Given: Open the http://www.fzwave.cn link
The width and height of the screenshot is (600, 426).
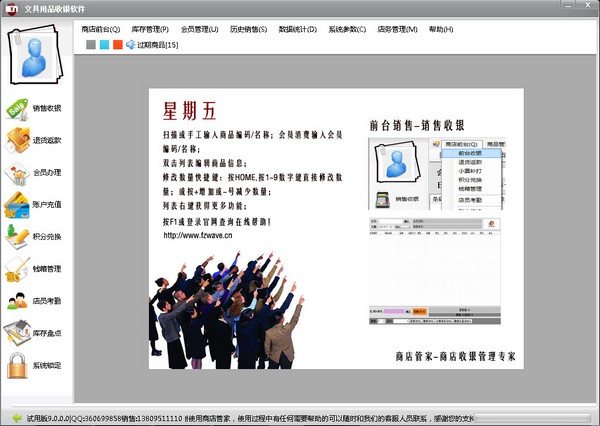Looking at the screenshot, I should (x=198, y=235).
